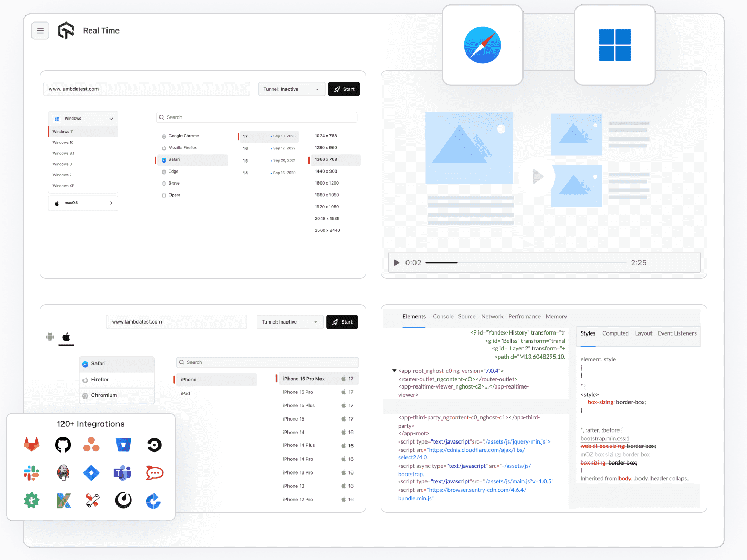747x560 pixels.
Task: Open the Source tab
Action: pos(467,317)
